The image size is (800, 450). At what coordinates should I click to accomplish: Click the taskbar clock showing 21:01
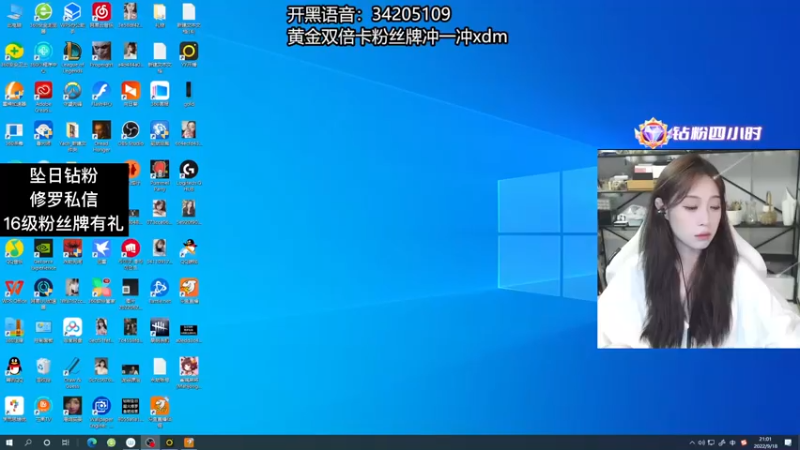(x=765, y=442)
